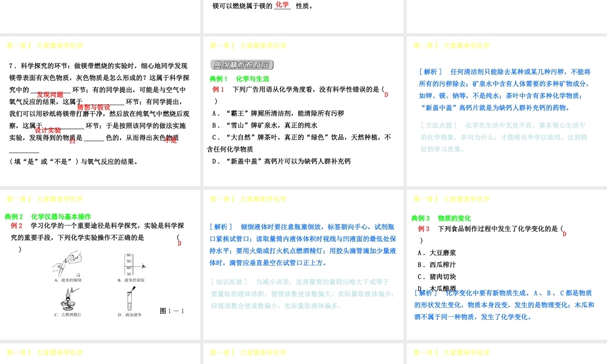Open the 典例1 化学与生活 slide thumbnail
Image resolution: width=607 pixels, height=364 pixels.
[303, 112]
